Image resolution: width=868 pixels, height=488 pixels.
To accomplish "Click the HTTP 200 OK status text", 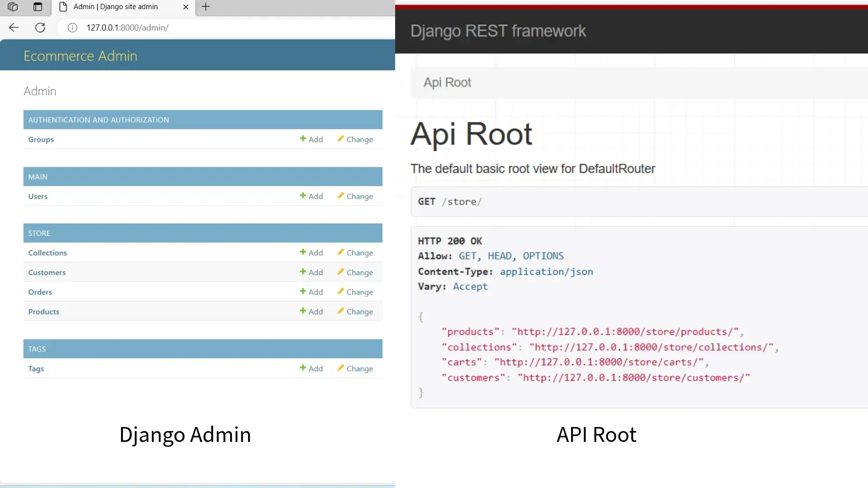I will (x=450, y=241).
